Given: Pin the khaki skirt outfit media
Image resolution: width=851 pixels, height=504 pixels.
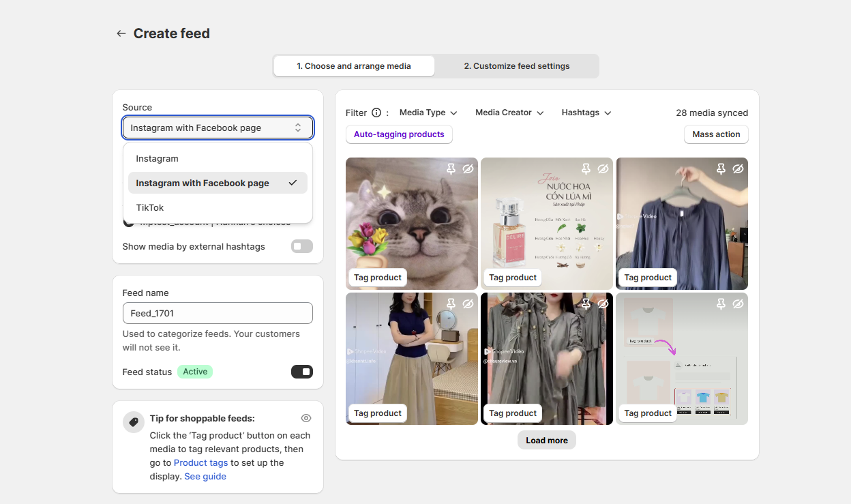Looking at the screenshot, I should click(451, 303).
